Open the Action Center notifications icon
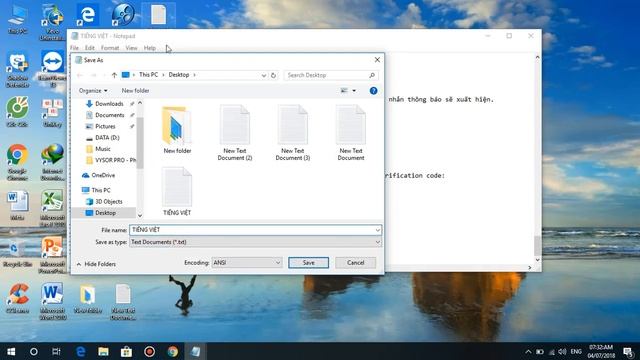 pos(628,351)
